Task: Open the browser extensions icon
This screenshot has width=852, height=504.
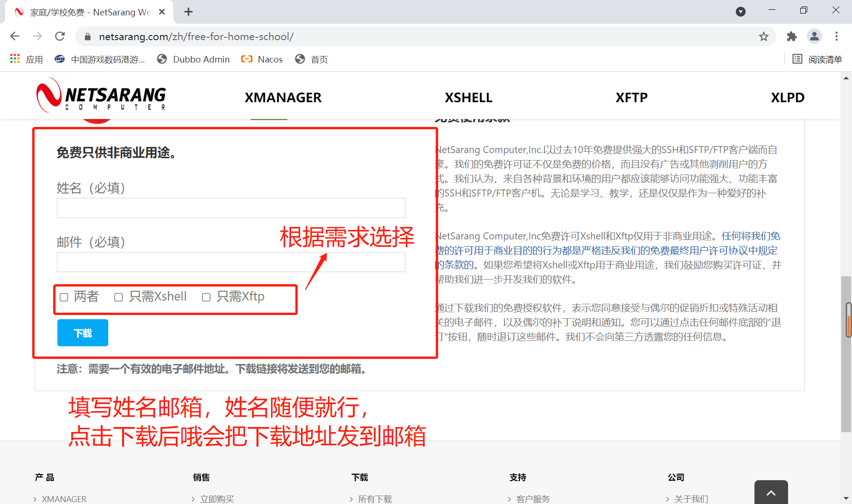Action: pos(791,36)
